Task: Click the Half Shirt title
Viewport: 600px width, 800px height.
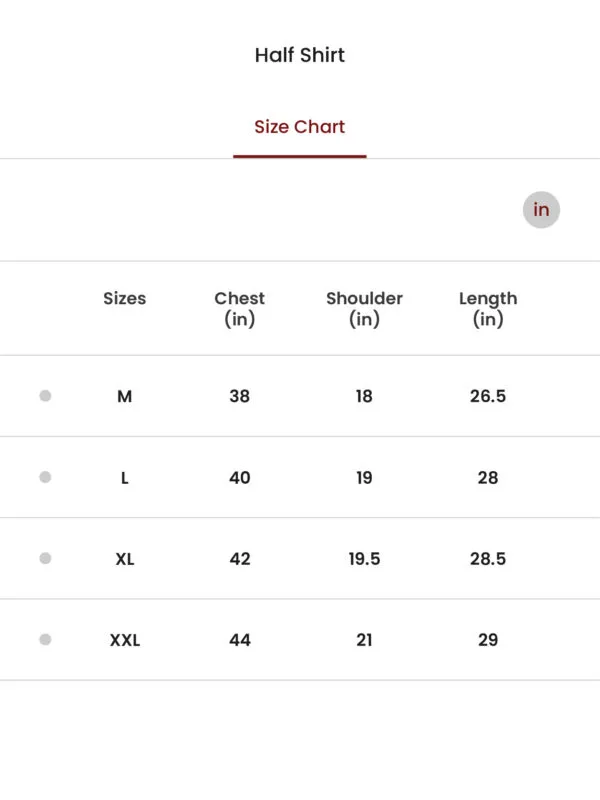Action: pyautogui.click(x=299, y=55)
